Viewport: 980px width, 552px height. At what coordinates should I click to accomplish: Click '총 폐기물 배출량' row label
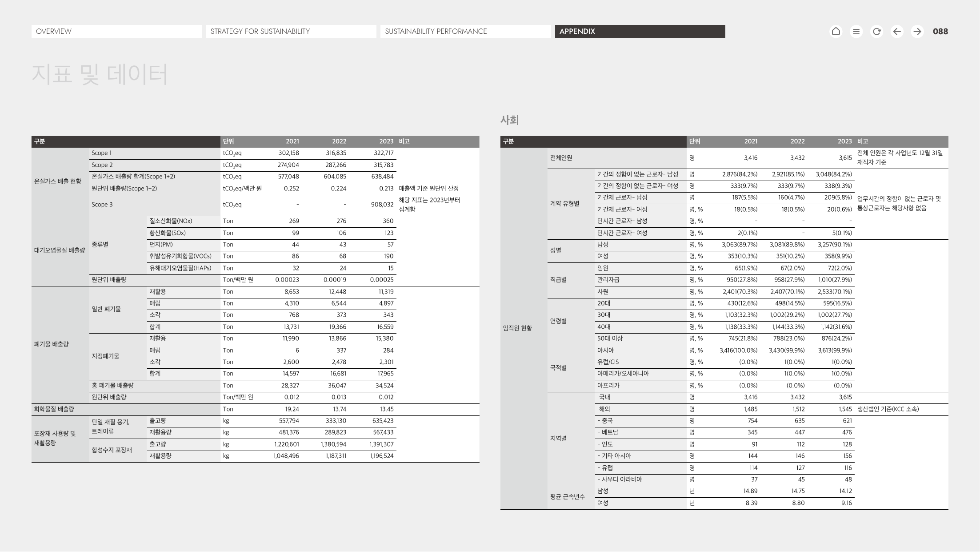112,386
